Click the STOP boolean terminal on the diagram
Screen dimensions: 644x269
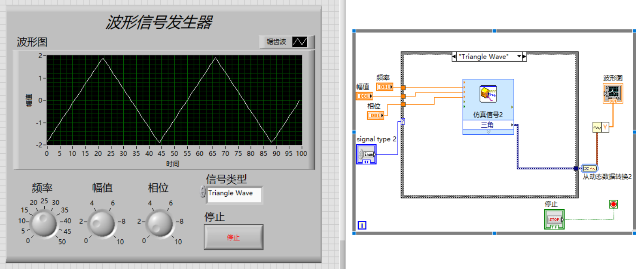coord(554,219)
